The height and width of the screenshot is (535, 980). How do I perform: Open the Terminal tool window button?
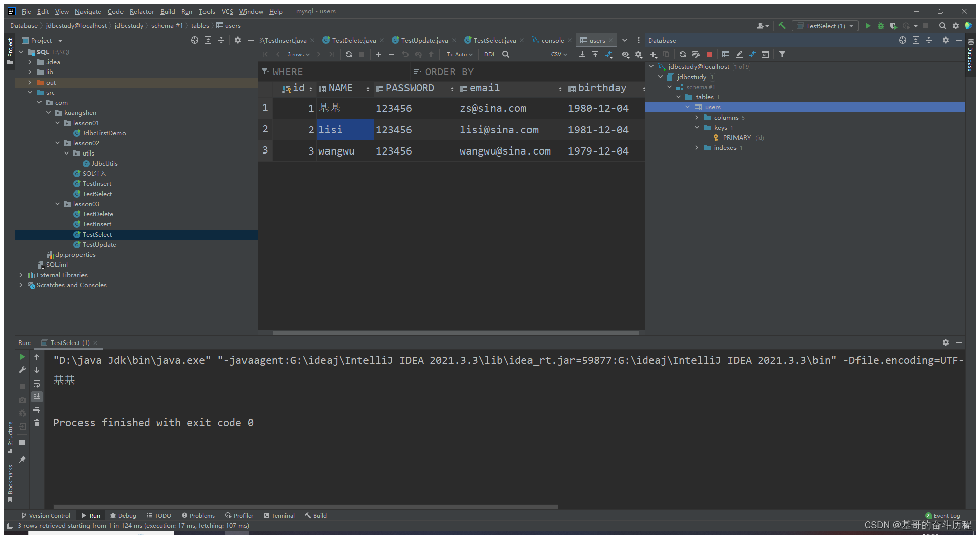pyautogui.click(x=279, y=515)
